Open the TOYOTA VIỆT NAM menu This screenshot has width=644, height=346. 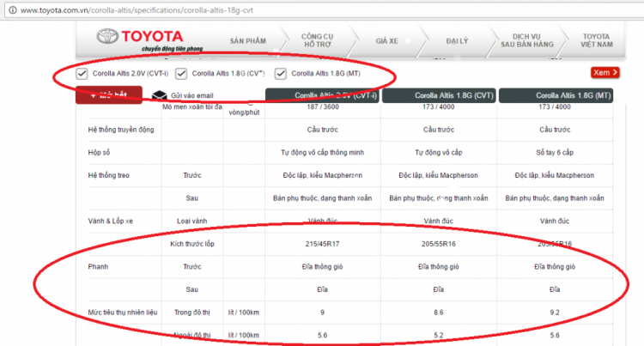tap(597, 40)
